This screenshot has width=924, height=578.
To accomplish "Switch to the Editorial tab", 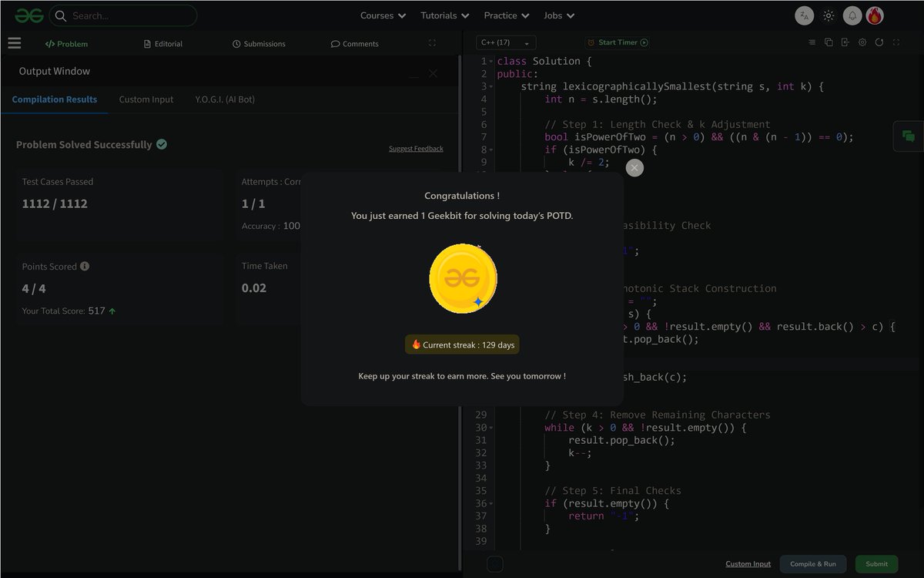I will point(163,44).
